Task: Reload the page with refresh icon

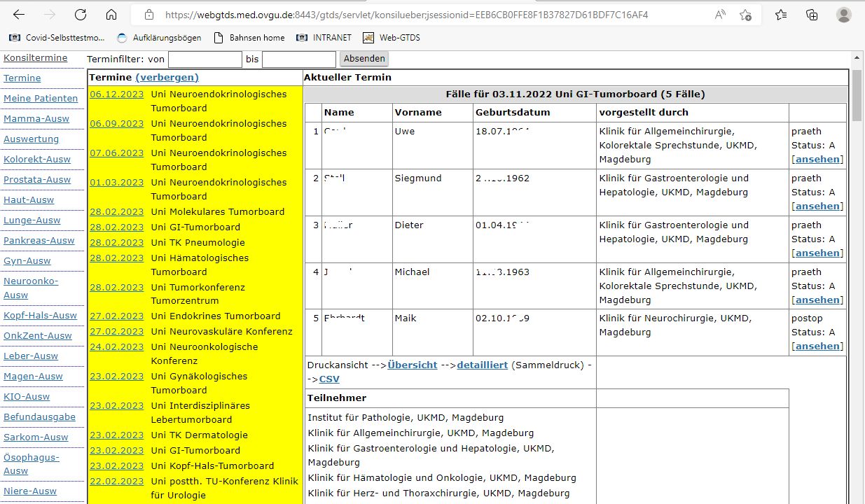Action: 81,15
